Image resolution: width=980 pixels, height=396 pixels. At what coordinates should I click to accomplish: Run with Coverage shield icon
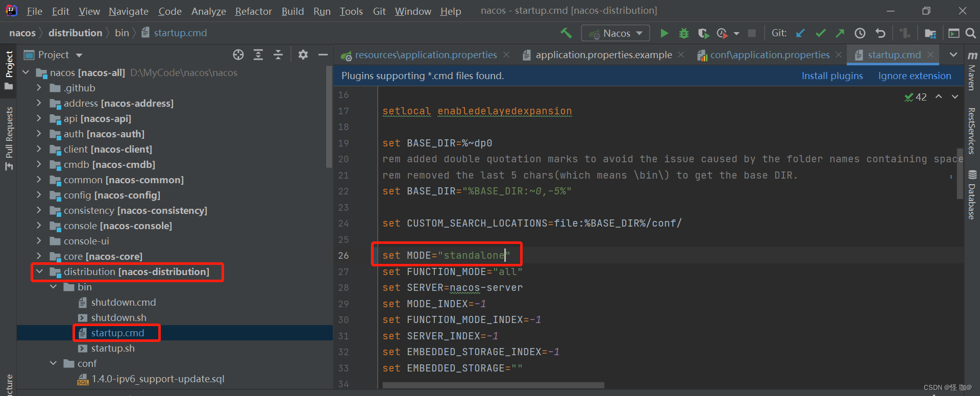click(x=703, y=33)
